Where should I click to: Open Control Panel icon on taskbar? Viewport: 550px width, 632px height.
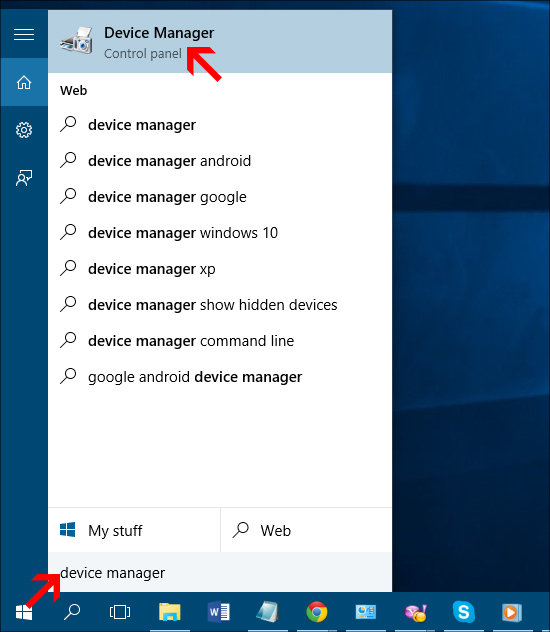click(366, 612)
